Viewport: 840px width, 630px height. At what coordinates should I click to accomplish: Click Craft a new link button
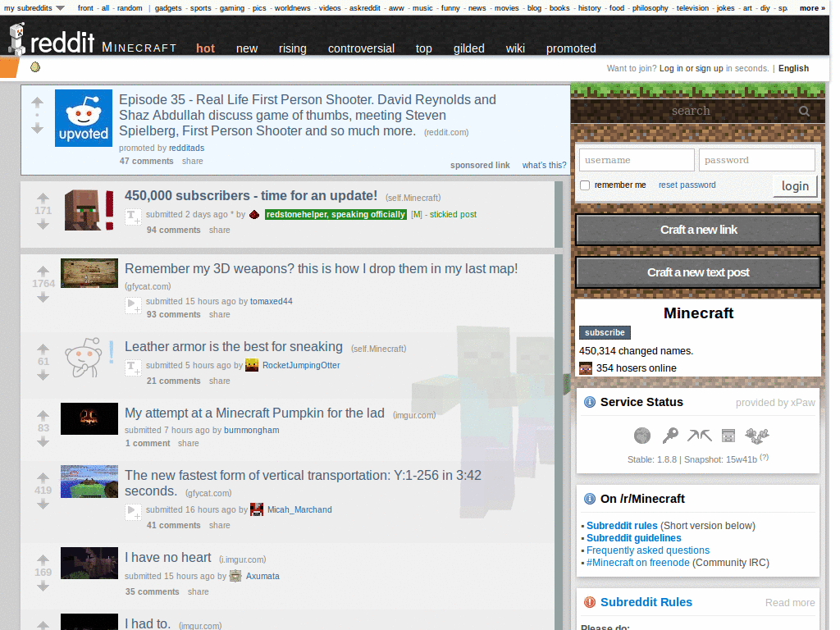(698, 230)
